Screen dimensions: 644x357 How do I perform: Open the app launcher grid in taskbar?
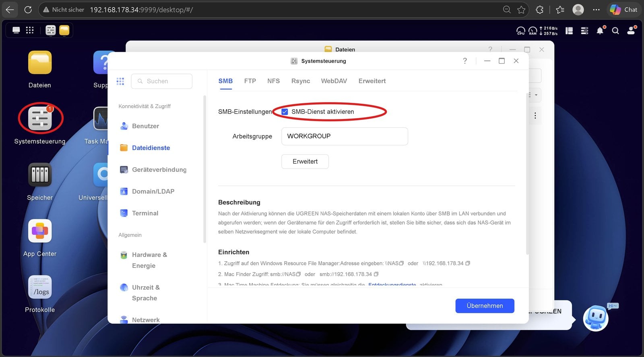(30, 30)
